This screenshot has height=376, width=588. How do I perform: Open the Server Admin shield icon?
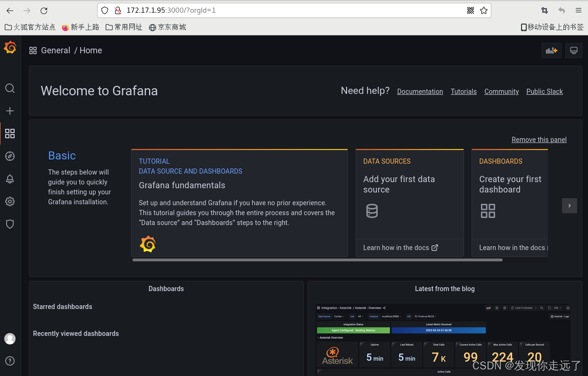coord(10,224)
